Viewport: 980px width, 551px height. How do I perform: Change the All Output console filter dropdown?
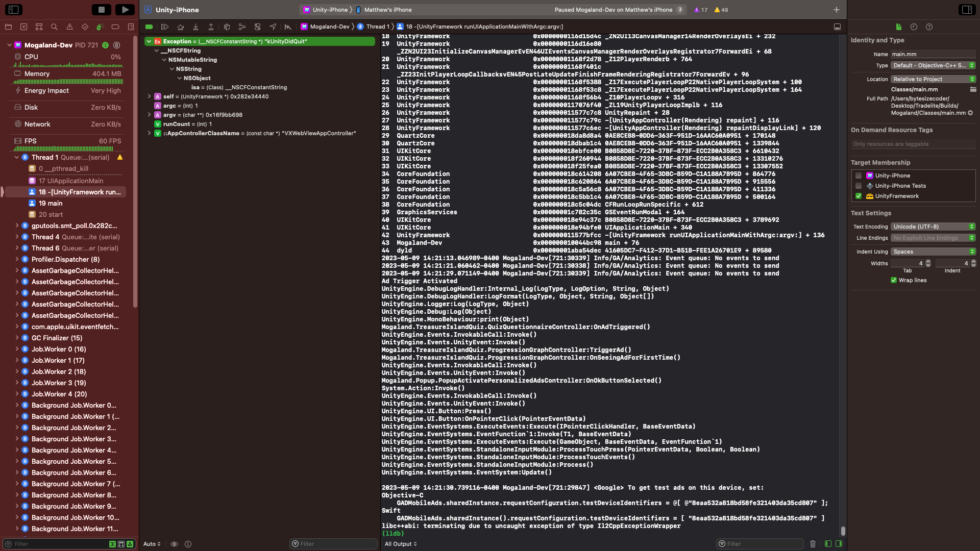[x=401, y=544]
